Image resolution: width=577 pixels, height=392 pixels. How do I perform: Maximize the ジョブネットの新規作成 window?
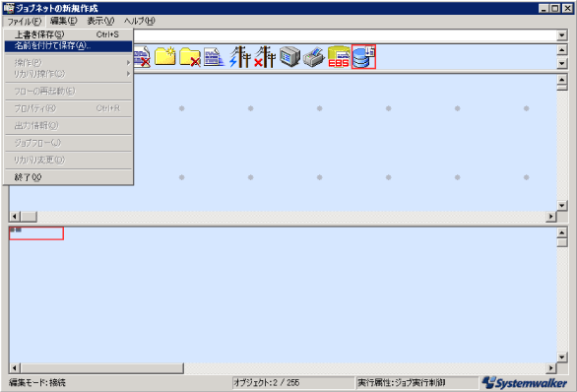pos(555,8)
